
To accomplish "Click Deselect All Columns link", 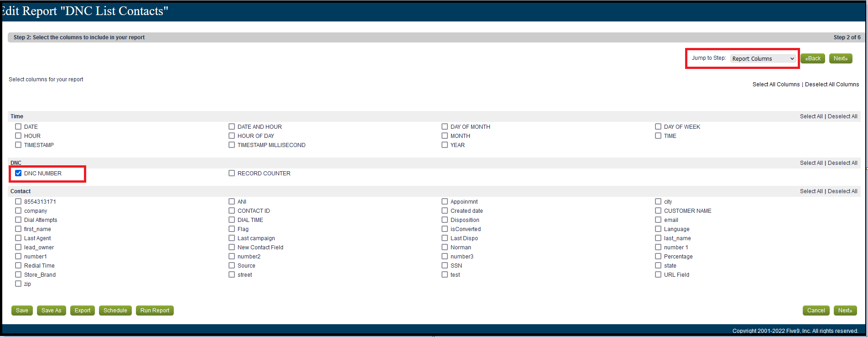I will [x=832, y=84].
